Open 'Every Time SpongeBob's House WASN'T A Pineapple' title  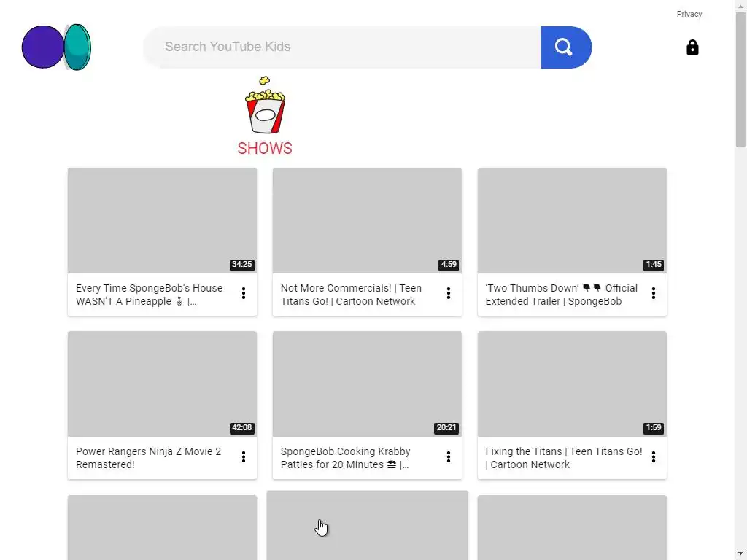(x=149, y=295)
